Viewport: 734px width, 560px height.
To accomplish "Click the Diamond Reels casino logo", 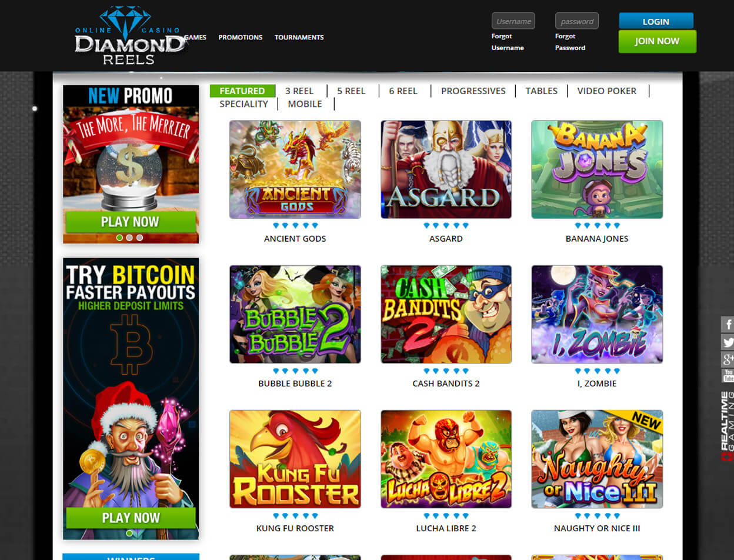I will pyautogui.click(x=130, y=35).
